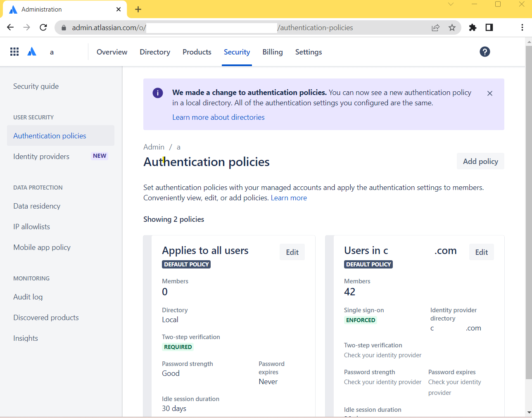Toggle the browser side panel icon

coord(489,27)
